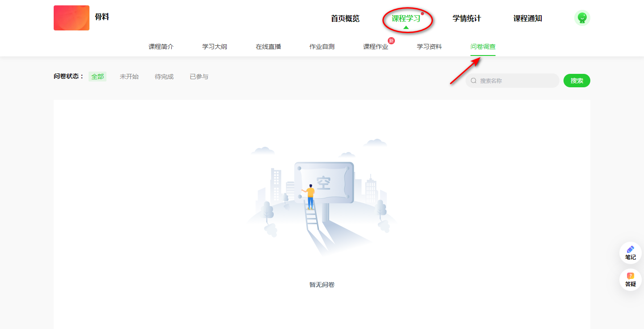Viewport: 644px width, 329px height.
Task: Select the 课程学习 top navigation tab
Action: click(x=406, y=18)
